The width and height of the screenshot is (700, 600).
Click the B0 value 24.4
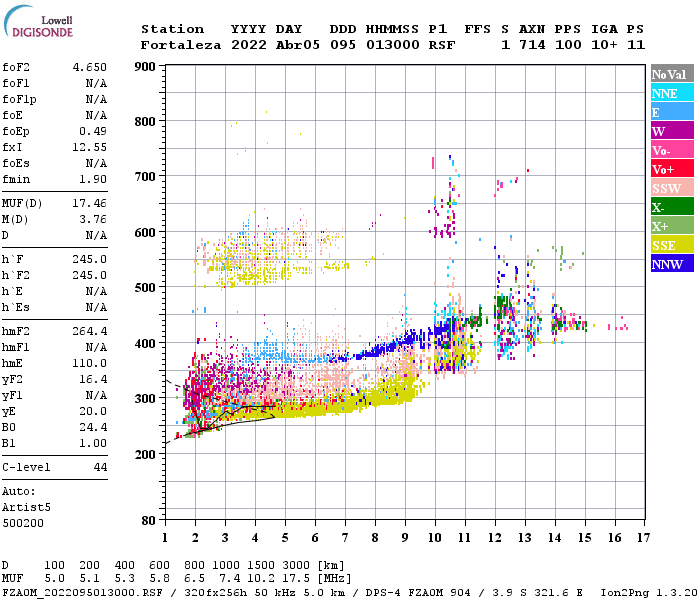93,428
